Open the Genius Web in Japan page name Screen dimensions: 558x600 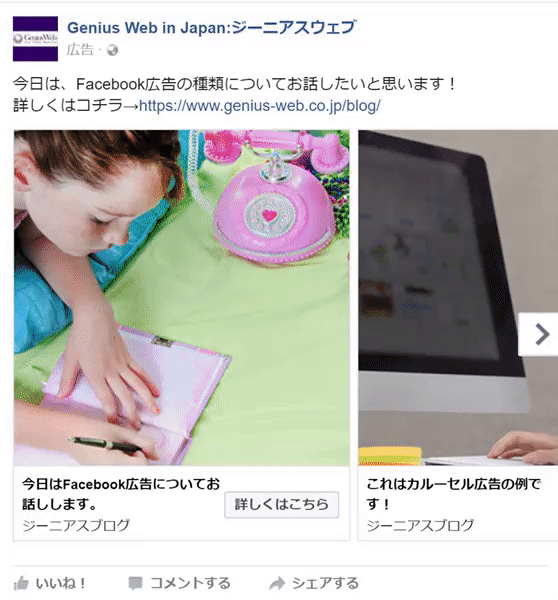point(212,28)
